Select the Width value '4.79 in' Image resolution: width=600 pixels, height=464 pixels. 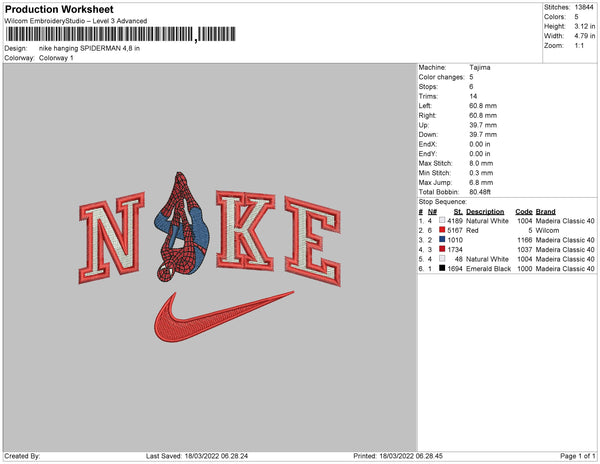click(585, 36)
